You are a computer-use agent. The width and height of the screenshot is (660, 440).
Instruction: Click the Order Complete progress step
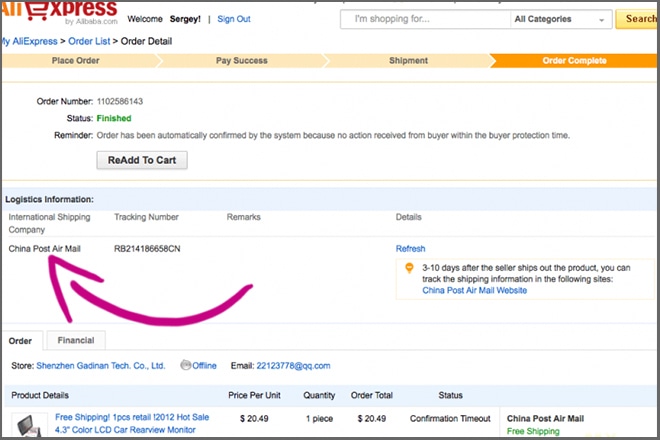574,61
